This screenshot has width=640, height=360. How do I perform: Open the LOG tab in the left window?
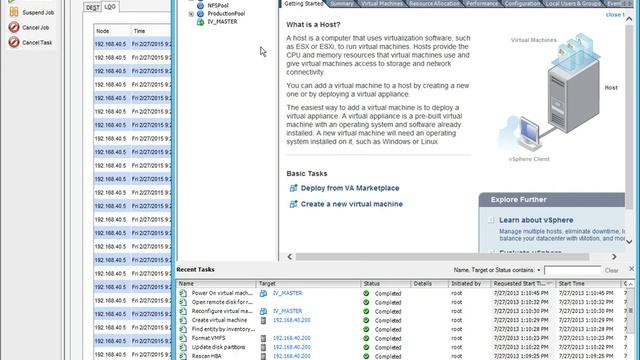110,7
